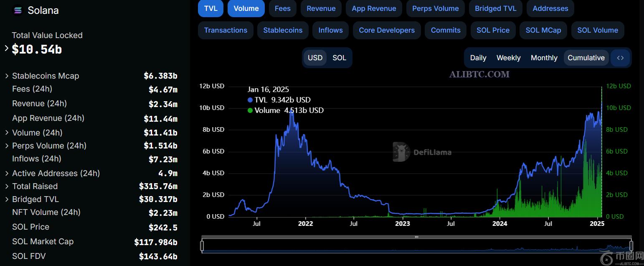Switch denomination to SOL
The height and width of the screenshot is (266, 644).
pos(339,58)
